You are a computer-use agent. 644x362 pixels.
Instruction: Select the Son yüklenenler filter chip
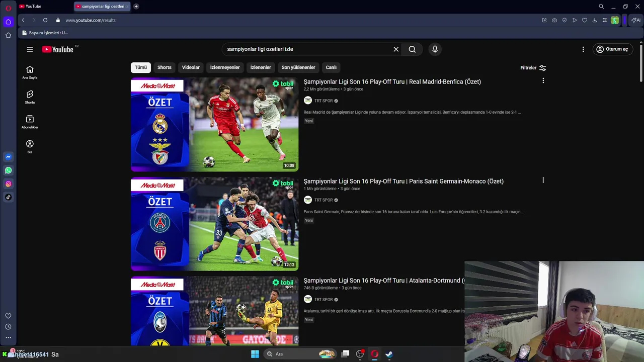tap(298, 67)
